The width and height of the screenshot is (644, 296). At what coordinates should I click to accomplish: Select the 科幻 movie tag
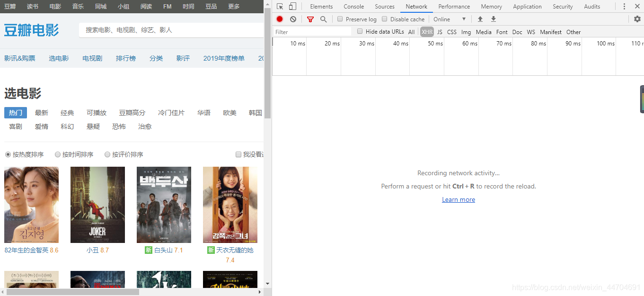tap(67, 126)
